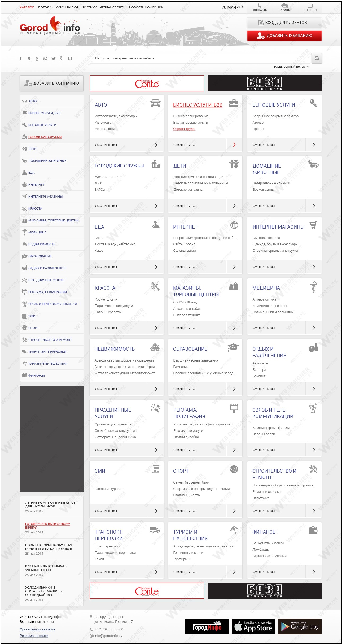Click truck icon on Транспорт, перевозки card

(x=155, y=530)
